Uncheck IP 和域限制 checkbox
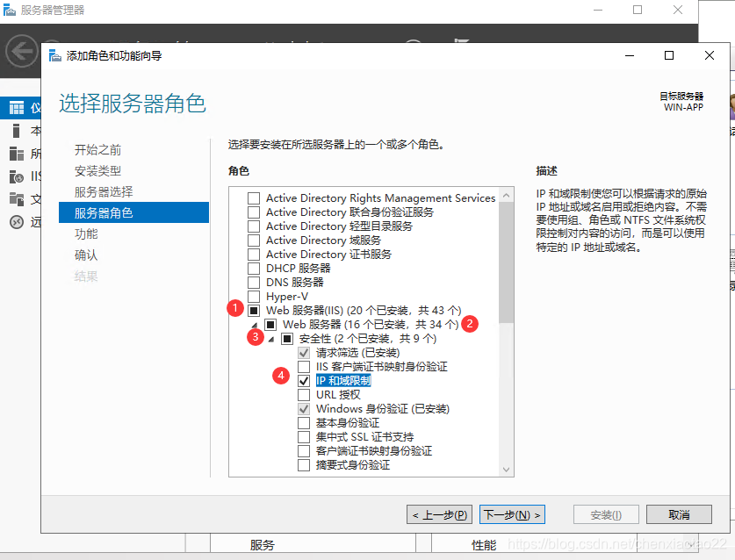This screenshot has width=735, height=560. 304,381
